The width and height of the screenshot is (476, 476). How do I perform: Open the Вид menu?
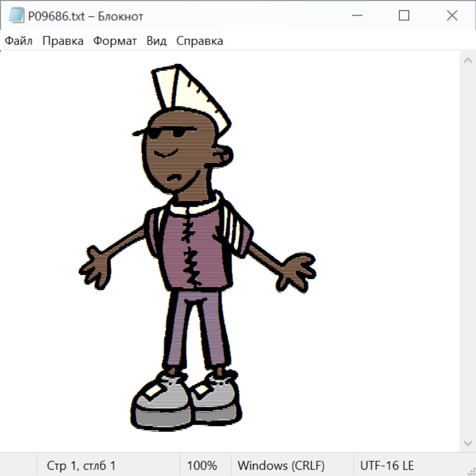(157, 41)
